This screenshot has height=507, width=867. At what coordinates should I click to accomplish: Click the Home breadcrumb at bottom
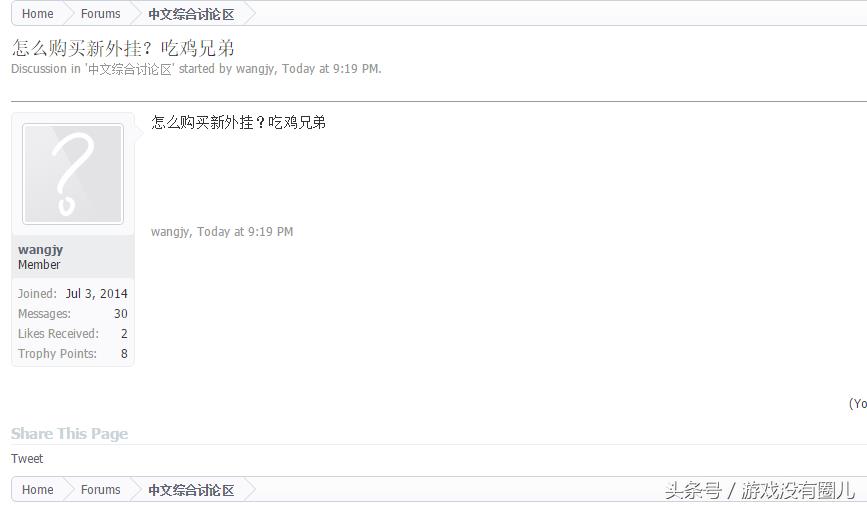(x=38, y=490)
